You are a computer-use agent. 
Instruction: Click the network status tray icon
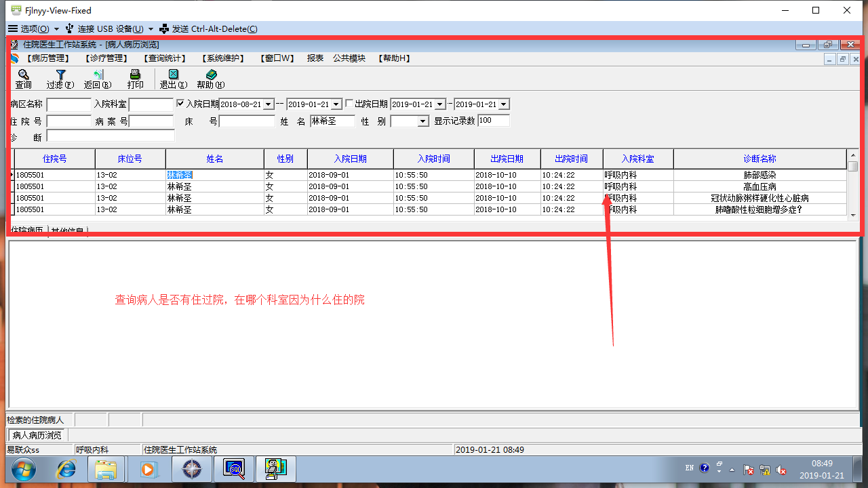tap(765, 469)
